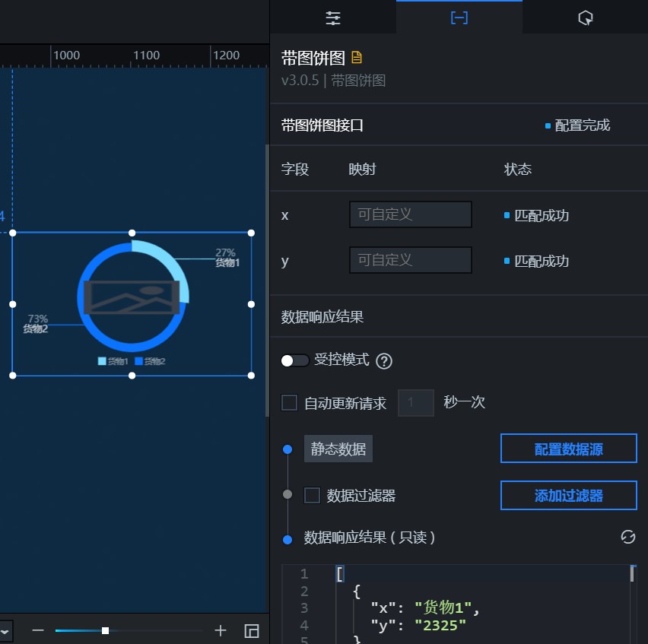Click the 1100 mark on the ruler

146,56
